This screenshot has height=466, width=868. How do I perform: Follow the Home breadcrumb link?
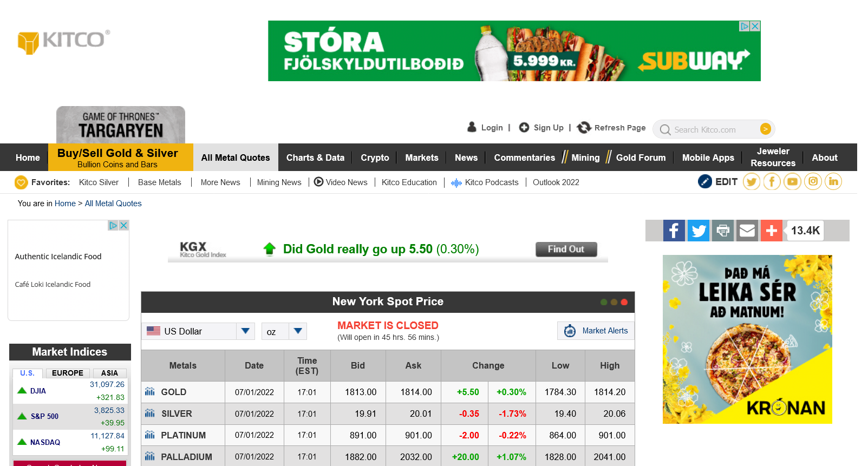pyautogui.click(x=65, y=204)
